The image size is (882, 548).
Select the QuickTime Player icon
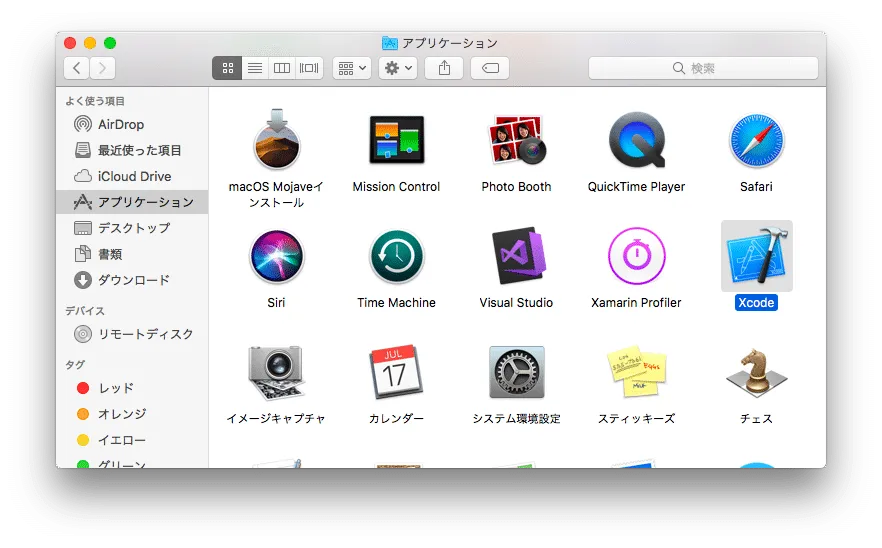[x=637, y=140]
